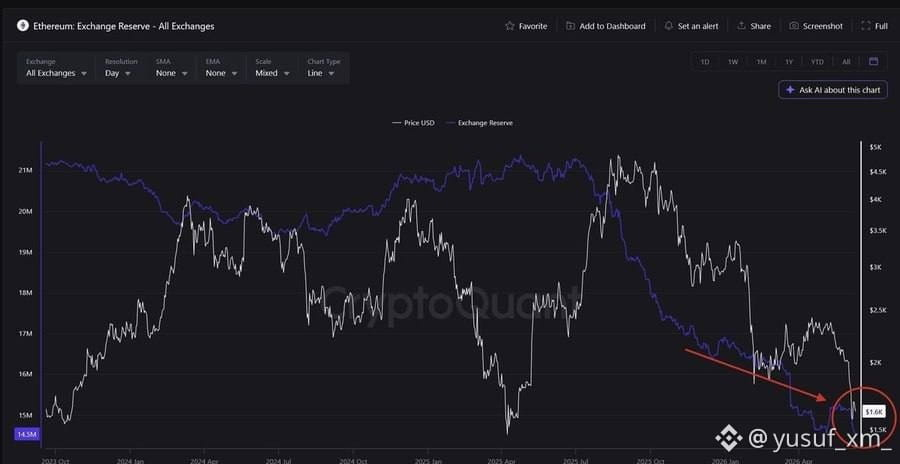
Task: Click the Set an alert bell icon
Action: 669,26
